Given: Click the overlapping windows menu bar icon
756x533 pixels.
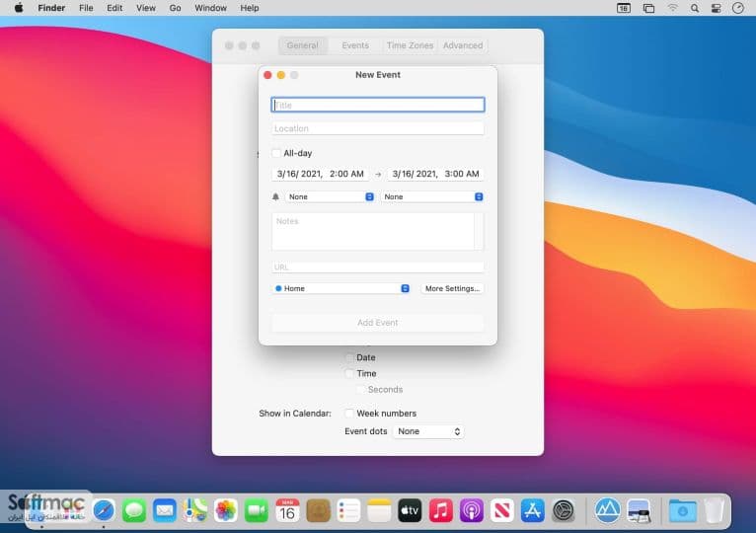Looking at the screenshot, I should coord(648,8).
